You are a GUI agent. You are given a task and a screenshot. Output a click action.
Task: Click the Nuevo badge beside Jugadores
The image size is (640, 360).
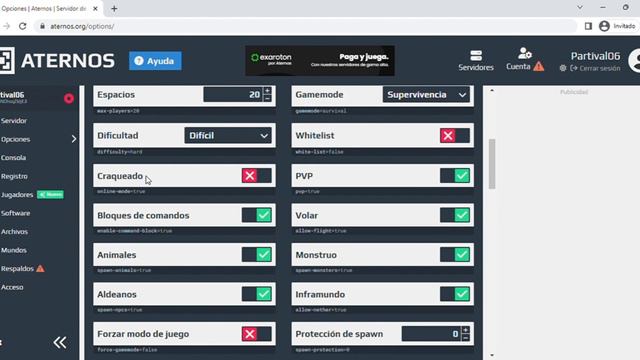[x=50, y=195]
